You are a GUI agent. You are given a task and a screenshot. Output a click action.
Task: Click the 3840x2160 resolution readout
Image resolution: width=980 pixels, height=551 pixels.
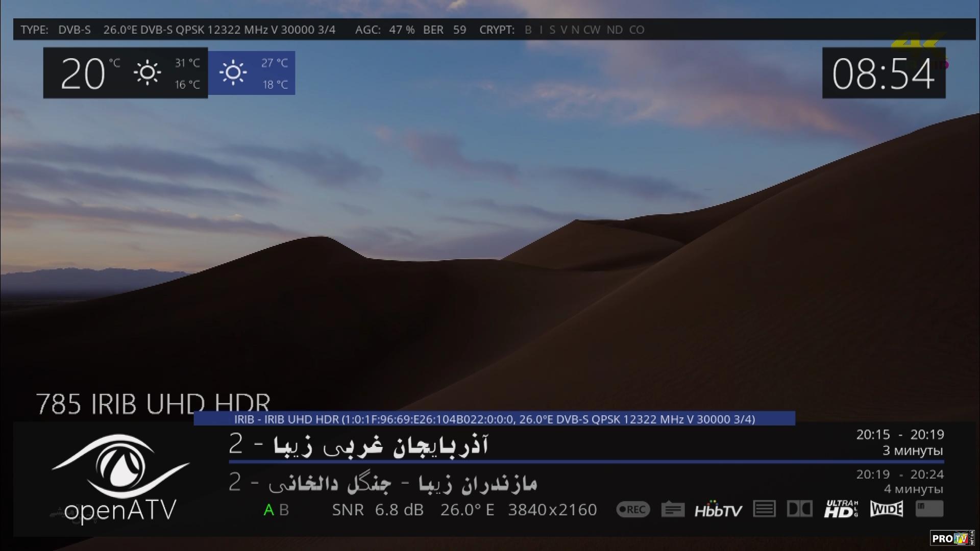(552, 510)
